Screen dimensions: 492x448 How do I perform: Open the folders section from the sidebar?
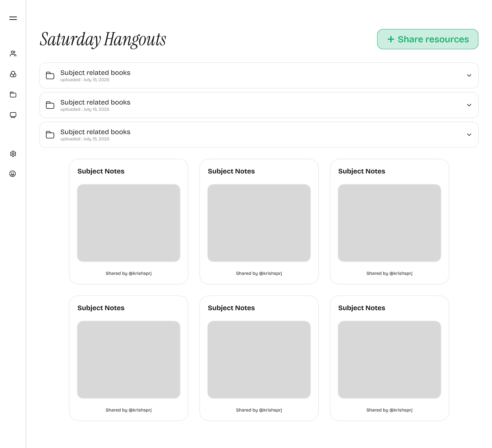13,95
